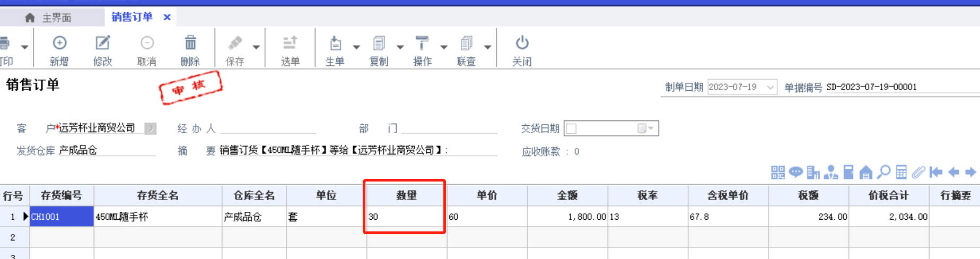This screenshot has height=259, width=980.
Task: Select the unit price cell 60
Action: coord(487,217)
